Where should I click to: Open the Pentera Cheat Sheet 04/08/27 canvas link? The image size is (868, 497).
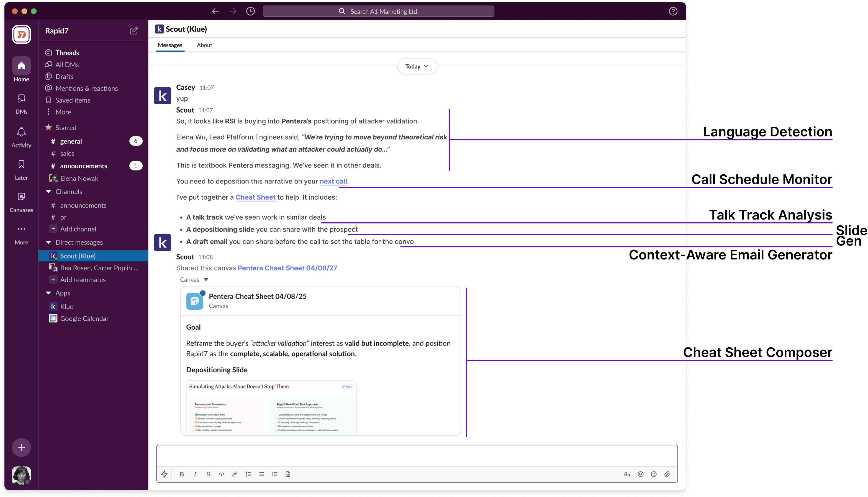[287, 268]
